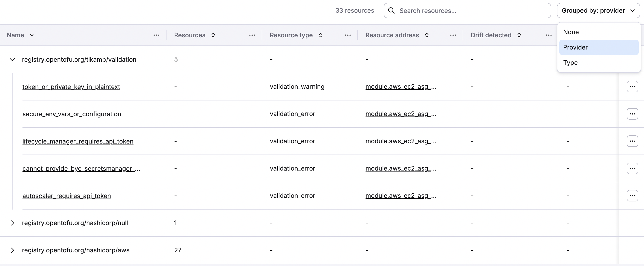Select None in the grouping menu

click(571, 32)
